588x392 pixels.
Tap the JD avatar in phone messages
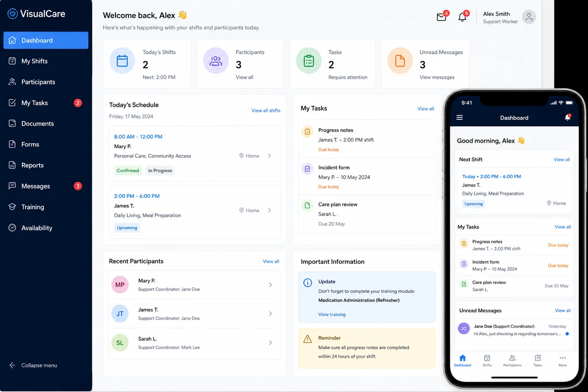click(x=464, y=329)
